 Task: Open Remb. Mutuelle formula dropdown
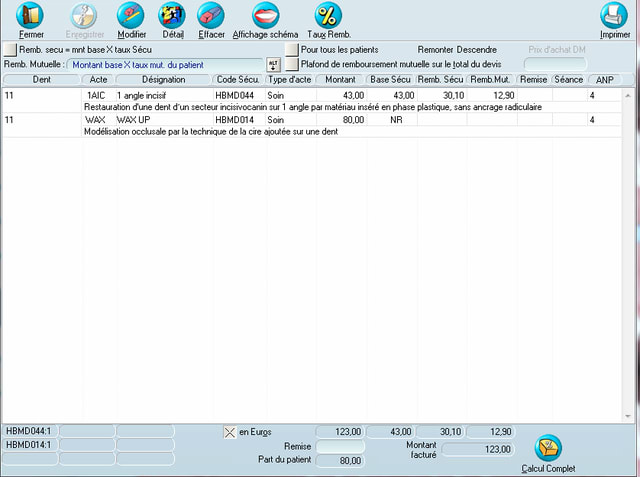tap(164, 64)
